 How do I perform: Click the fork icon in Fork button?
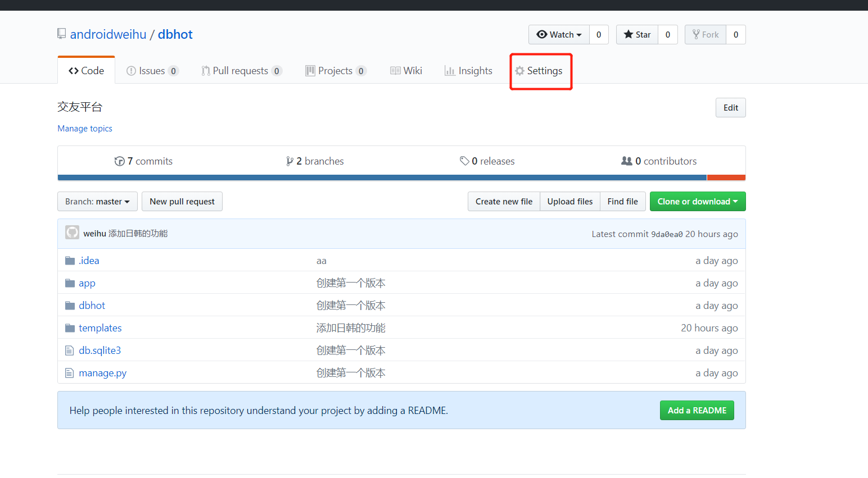coord(697,34)
